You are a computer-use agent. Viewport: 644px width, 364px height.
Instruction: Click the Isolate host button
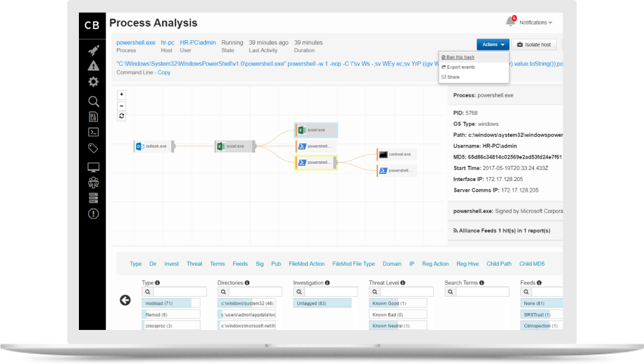tap(534, 44)
